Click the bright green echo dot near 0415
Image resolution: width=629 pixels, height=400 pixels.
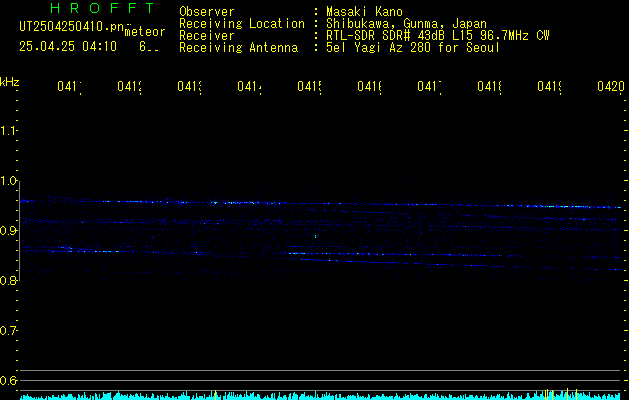click(315, 236)
